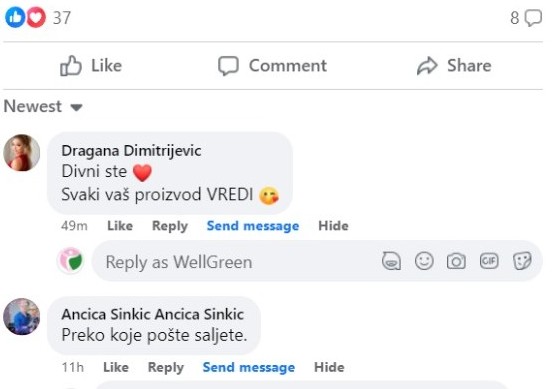Image resolution: width=556 pixels, height=389 pixels.
Task: Hide Dragana Dimitrijevic's comment
Action: [x=333, y=226]
